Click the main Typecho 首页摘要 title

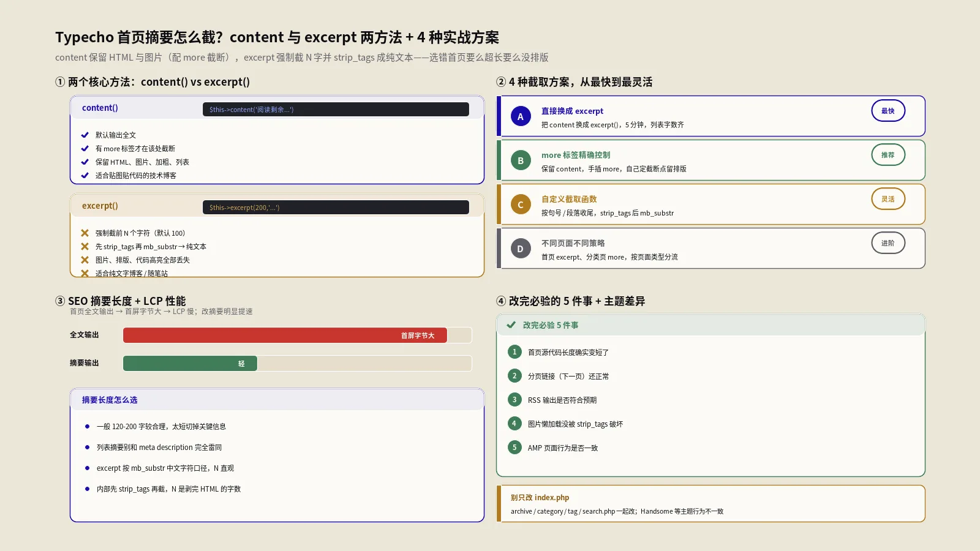pos(277,37)
